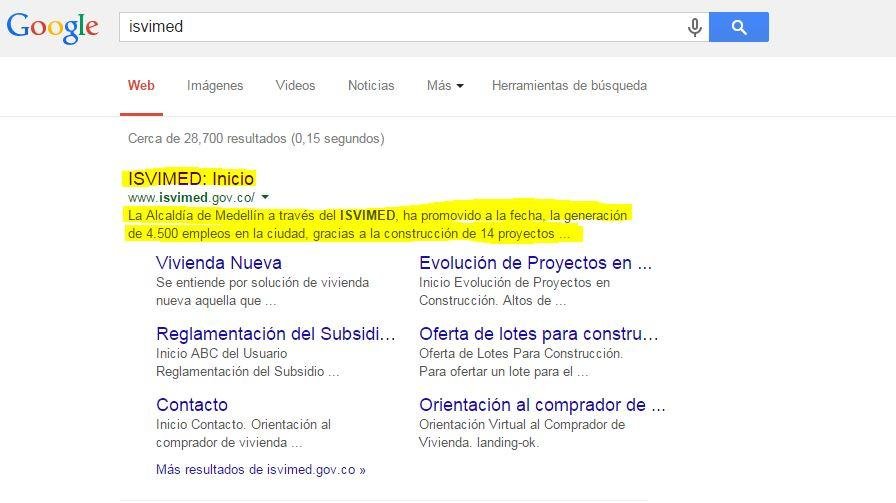
Task: Click Más resultados de isvimed.gov.co »
Action: [261, 469]
